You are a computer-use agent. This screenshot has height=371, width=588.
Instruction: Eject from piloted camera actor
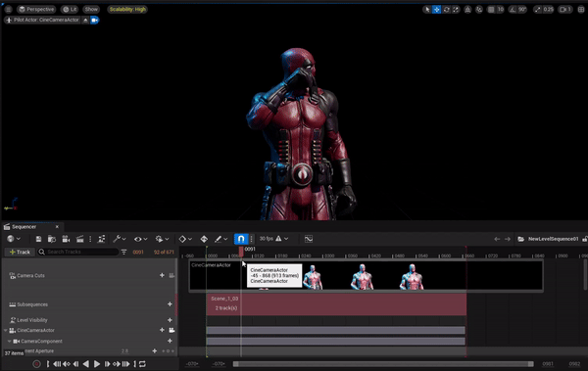85,20
